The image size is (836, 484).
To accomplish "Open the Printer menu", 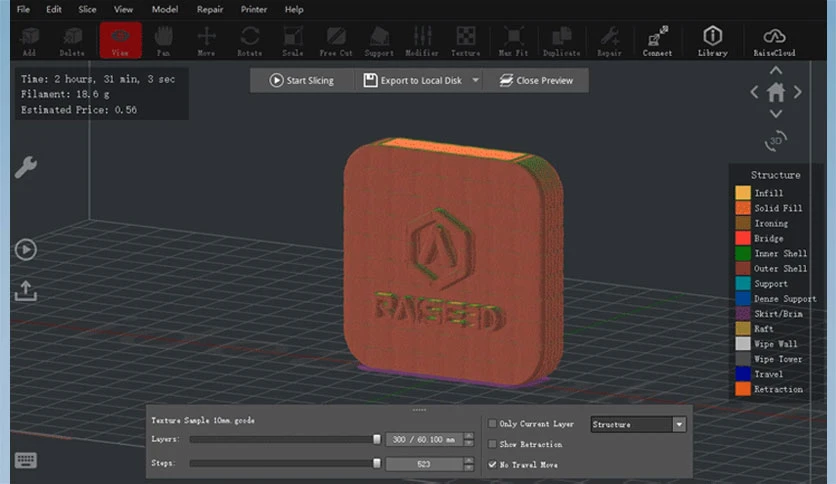I will tap(254, 9).
